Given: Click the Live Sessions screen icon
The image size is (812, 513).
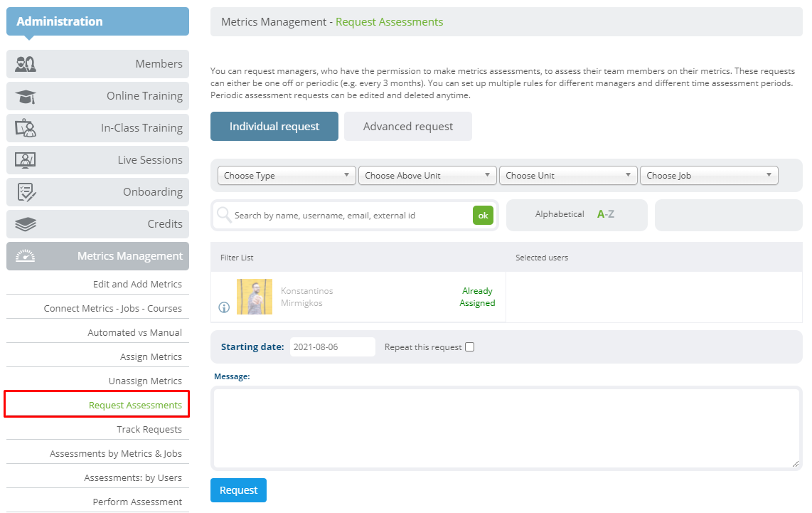Looking at the screenshot, I should pos(26,160).
